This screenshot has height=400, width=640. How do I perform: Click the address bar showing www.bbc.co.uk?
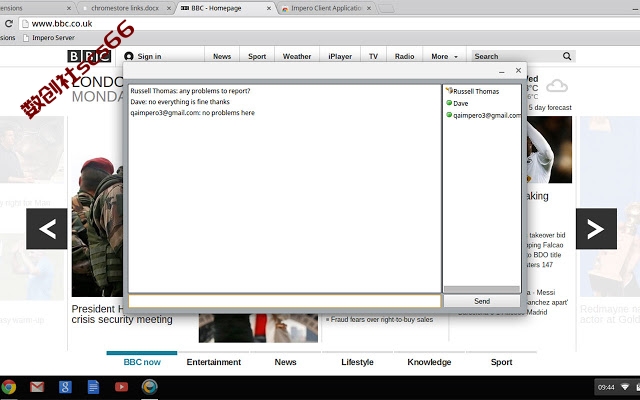point(329,24)
